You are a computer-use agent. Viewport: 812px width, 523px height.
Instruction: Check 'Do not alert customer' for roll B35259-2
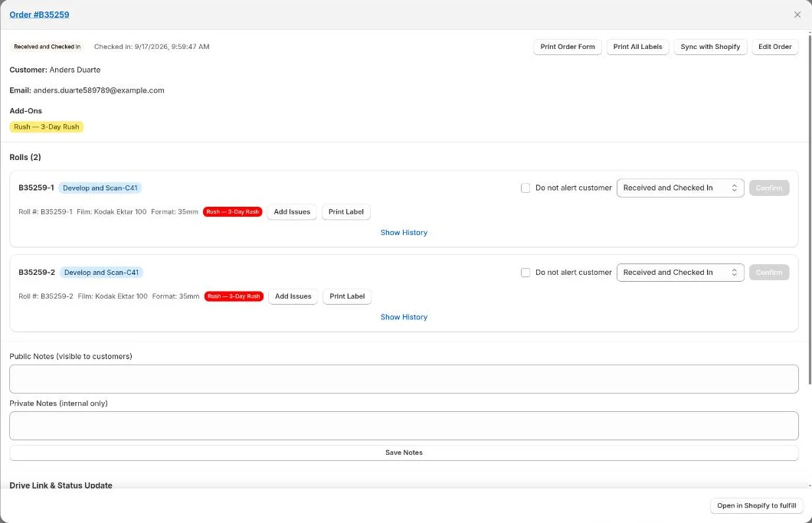coord(525,273)
